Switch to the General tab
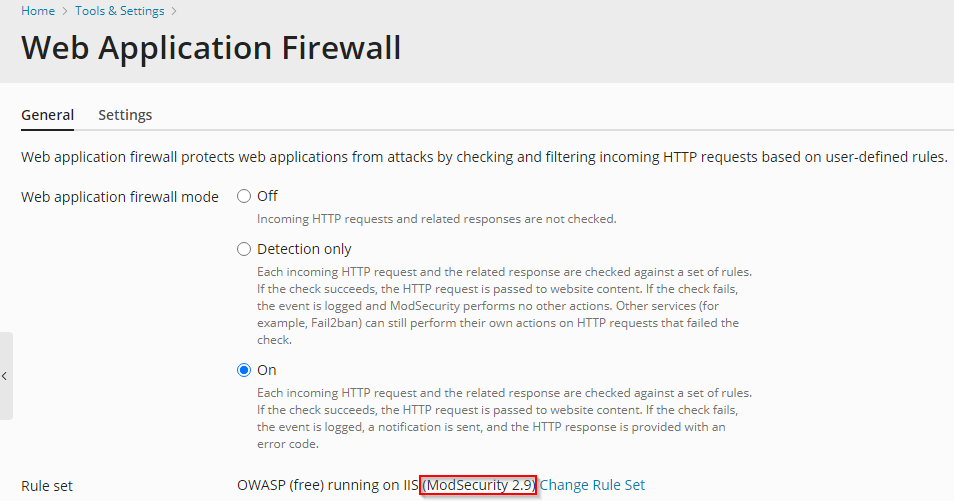 coord(48,115)
